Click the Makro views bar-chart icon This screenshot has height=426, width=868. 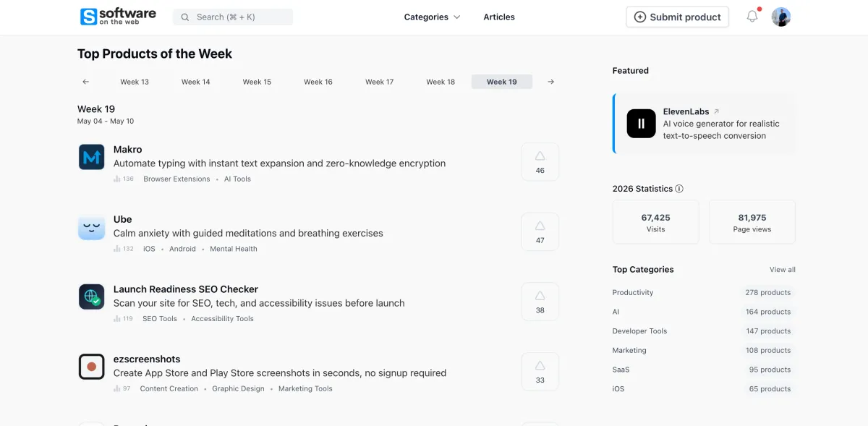117,179
